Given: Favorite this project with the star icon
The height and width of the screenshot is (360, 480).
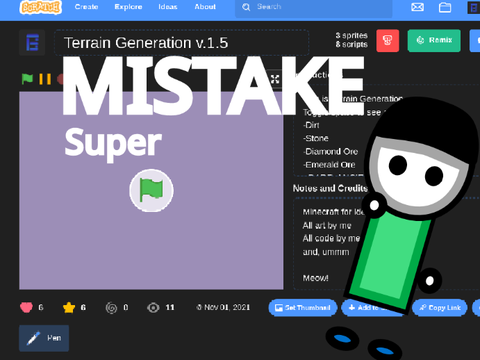Looking at the screenshot, I should click(69, 307).
